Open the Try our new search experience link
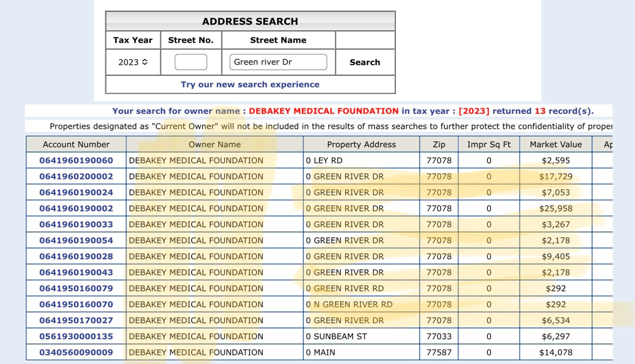 coord(250,84)
